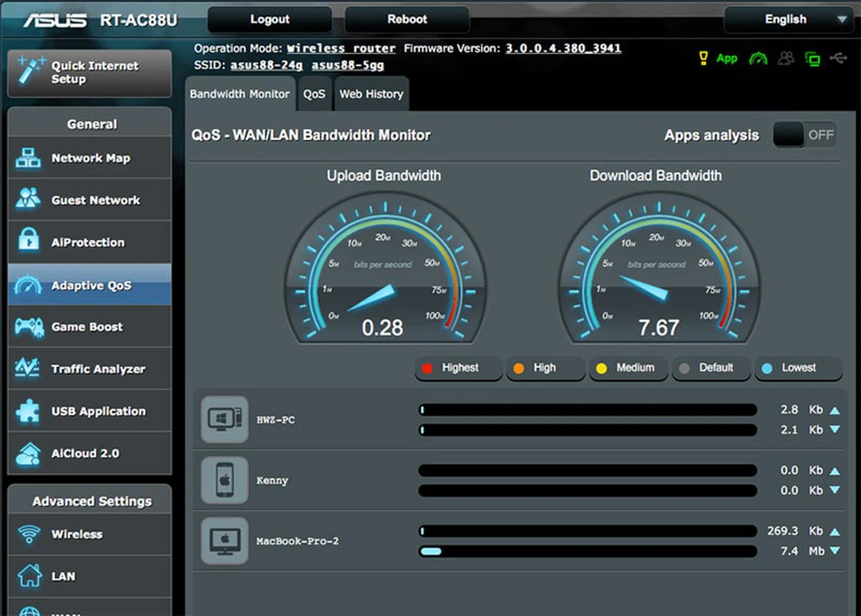Click the USB status icon in header
The width and height of the screenshot is (861, 616).
pos(838,58)
